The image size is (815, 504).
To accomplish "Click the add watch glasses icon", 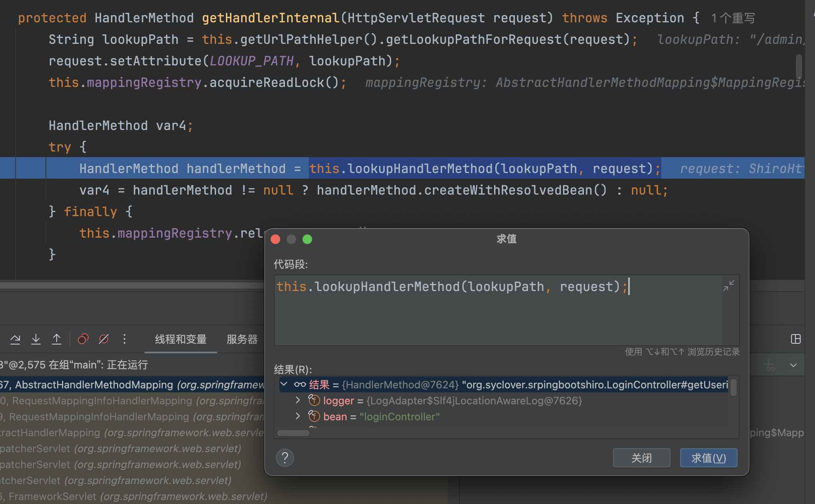I will pos(769,365).
